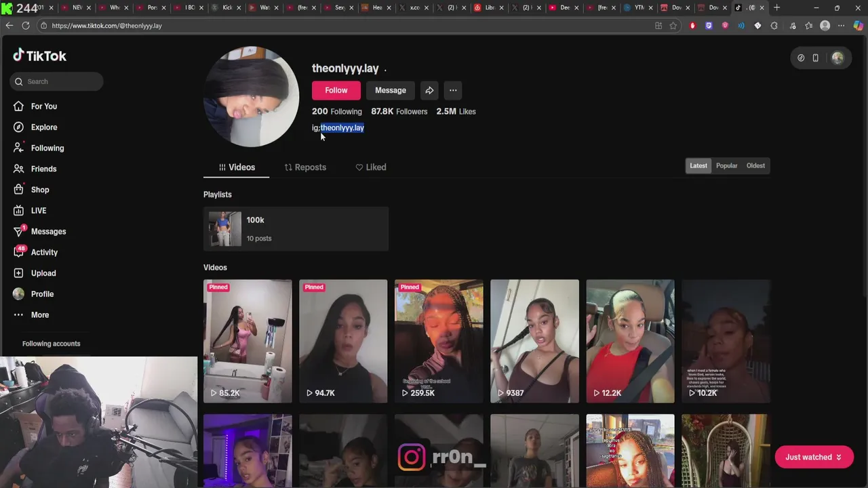Select the Videos tab
The width and height of the screenshot is (868, 488).
point(237,167)
